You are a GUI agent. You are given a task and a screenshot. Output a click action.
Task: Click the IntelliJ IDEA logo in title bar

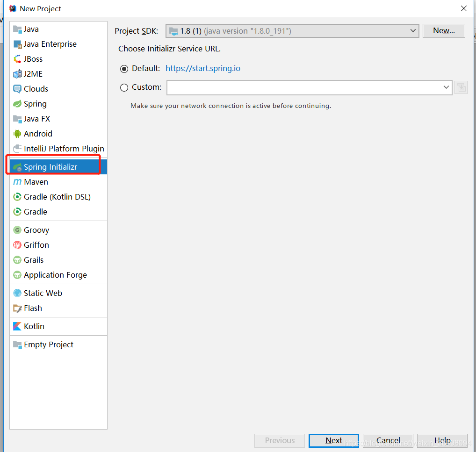point(13,8)
